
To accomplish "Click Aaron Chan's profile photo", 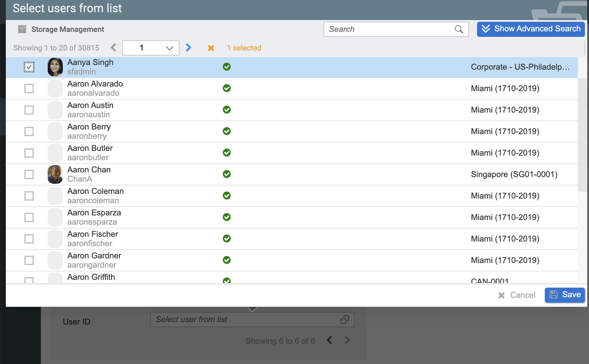I will tap(55, 174).
